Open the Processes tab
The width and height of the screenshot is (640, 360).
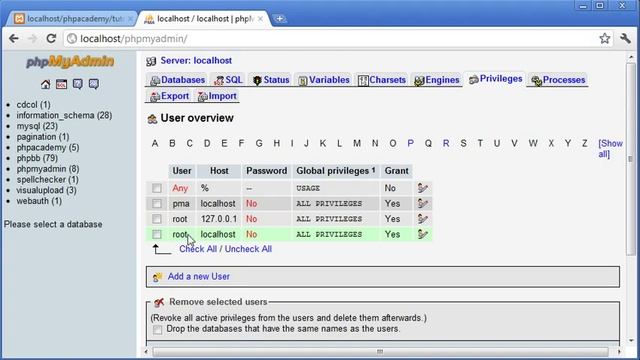(558, 80)
